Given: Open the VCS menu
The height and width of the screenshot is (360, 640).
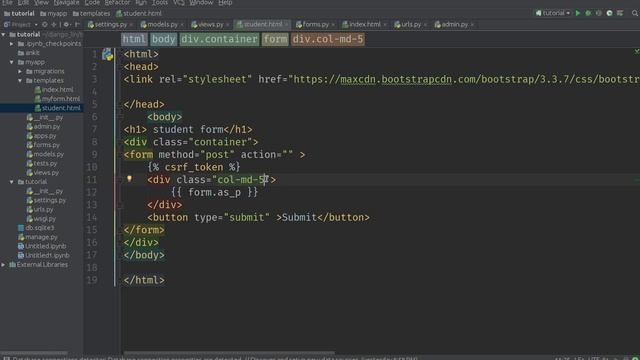Looking at the screenshot, I should tap(179, 2).
